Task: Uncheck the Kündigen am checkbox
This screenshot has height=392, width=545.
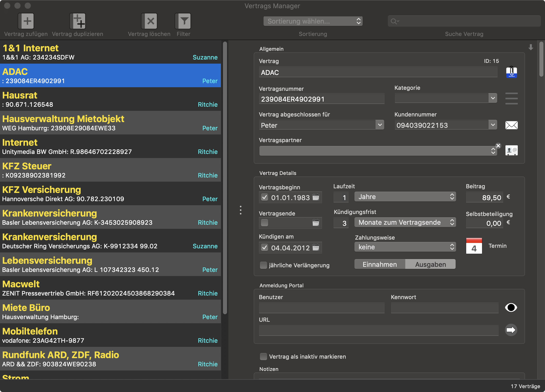Action: [265, 248]
